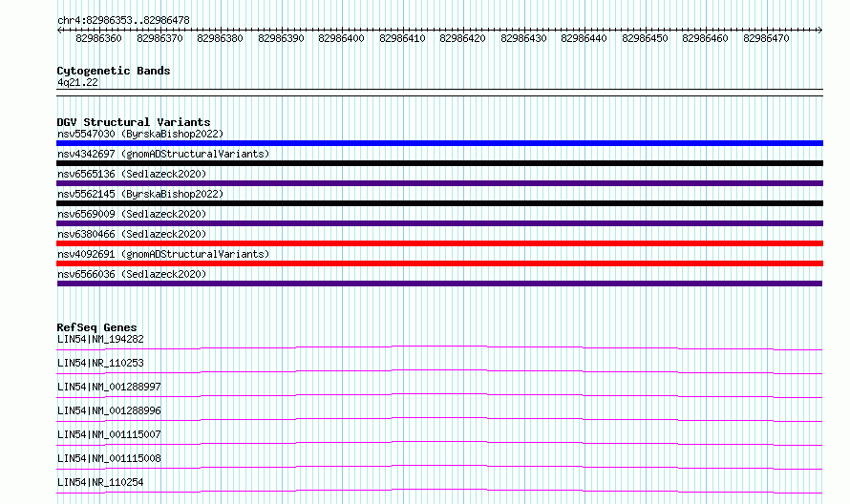Viewport: 850px width, 504px height.
Task: Click the nsv6569009 purple variant bar
Action: click(x=439, y=223)
